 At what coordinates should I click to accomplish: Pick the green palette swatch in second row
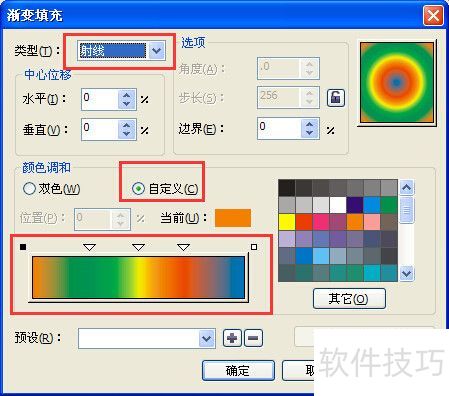389,205
